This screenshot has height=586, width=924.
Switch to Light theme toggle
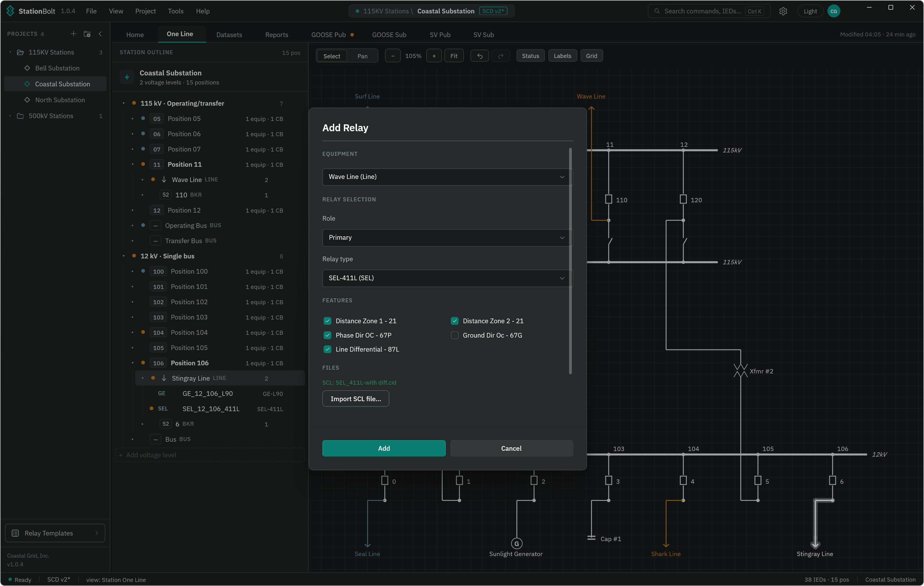(x=810, y=11)
